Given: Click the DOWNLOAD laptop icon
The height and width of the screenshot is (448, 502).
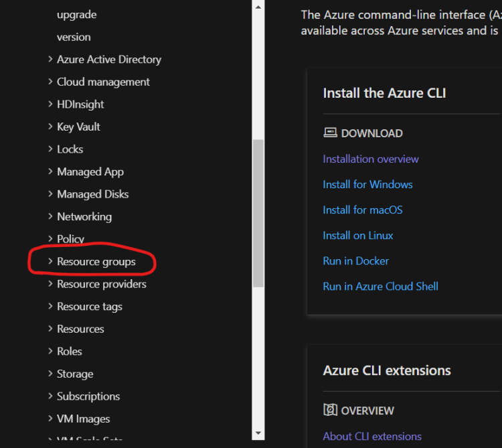Looking at the screenshot, I should point(330,133).
